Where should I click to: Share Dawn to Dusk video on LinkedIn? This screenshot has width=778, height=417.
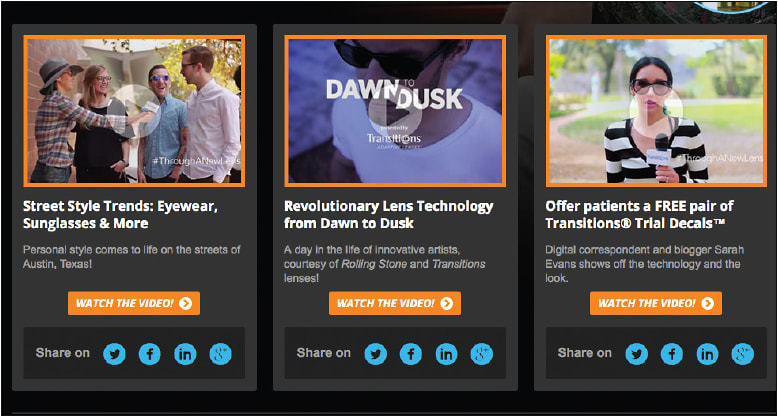pyautogui.click(x=447, y=354)
